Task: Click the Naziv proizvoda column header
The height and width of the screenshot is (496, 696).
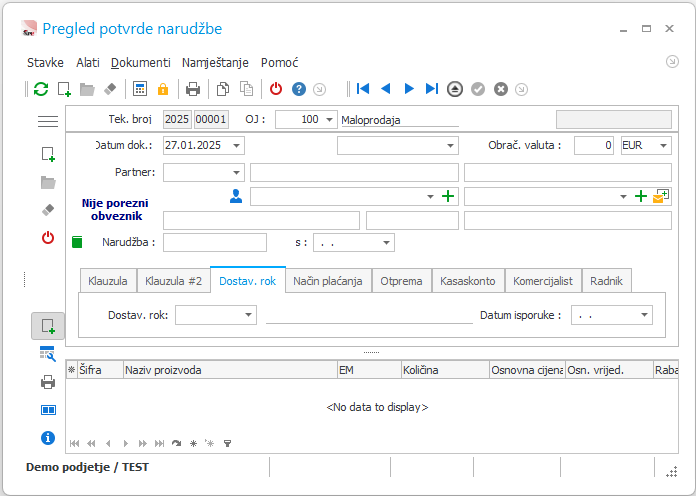Action: [230, 370]
